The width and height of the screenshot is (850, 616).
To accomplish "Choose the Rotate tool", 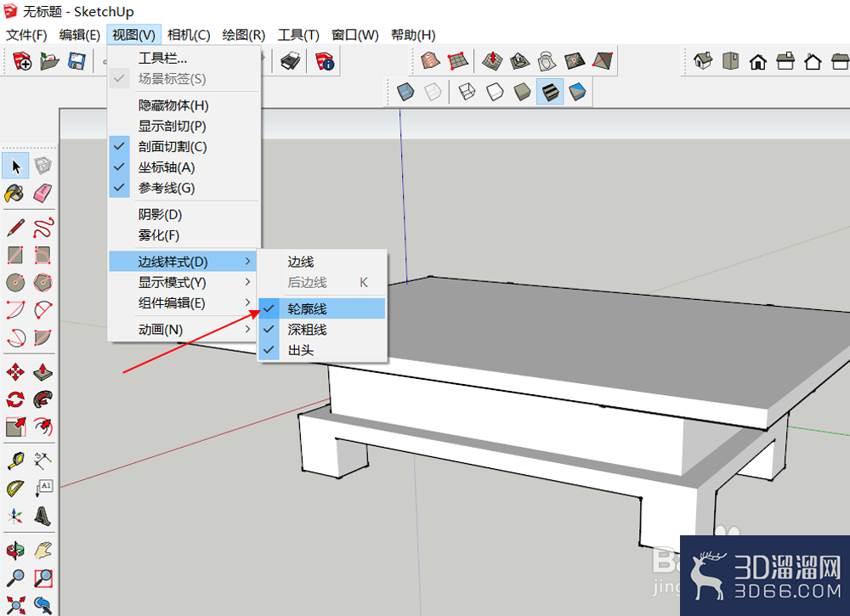I will (x=15, y=400).
